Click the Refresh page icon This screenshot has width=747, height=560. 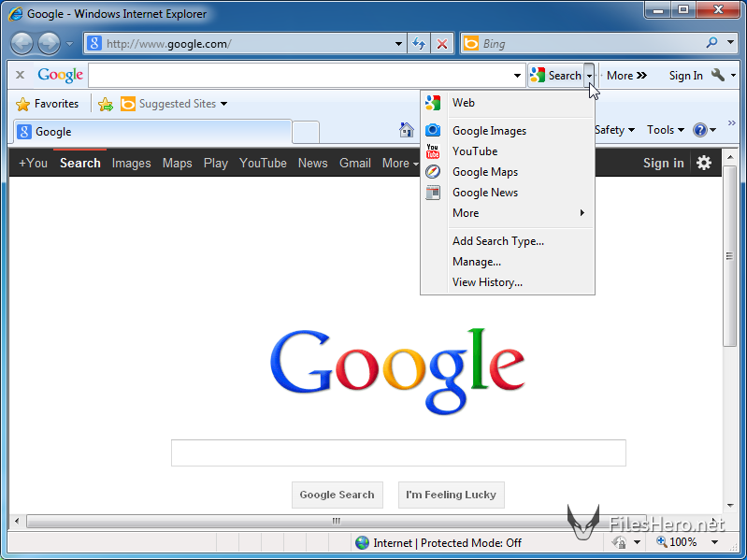[419, 44]
